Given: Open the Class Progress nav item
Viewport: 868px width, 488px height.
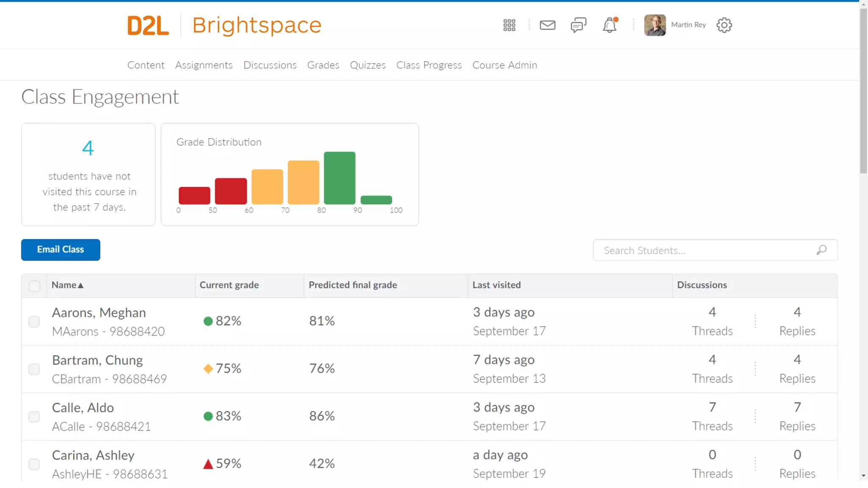Looking at the screenshot, I should [428, 65].
